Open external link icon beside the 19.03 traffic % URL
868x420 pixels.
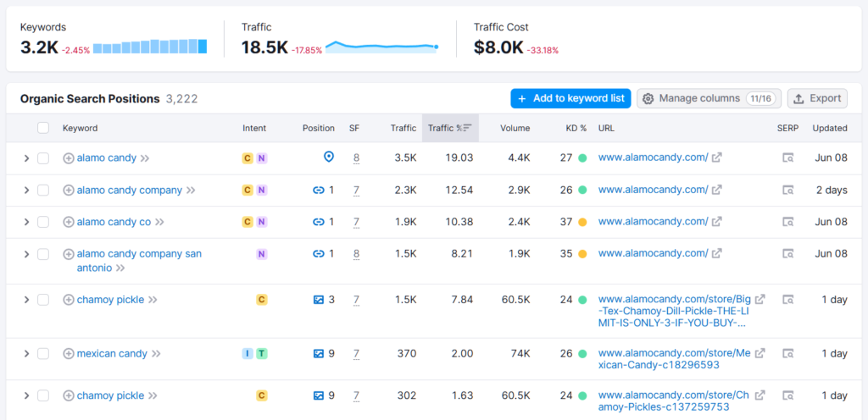pos(717,157)
